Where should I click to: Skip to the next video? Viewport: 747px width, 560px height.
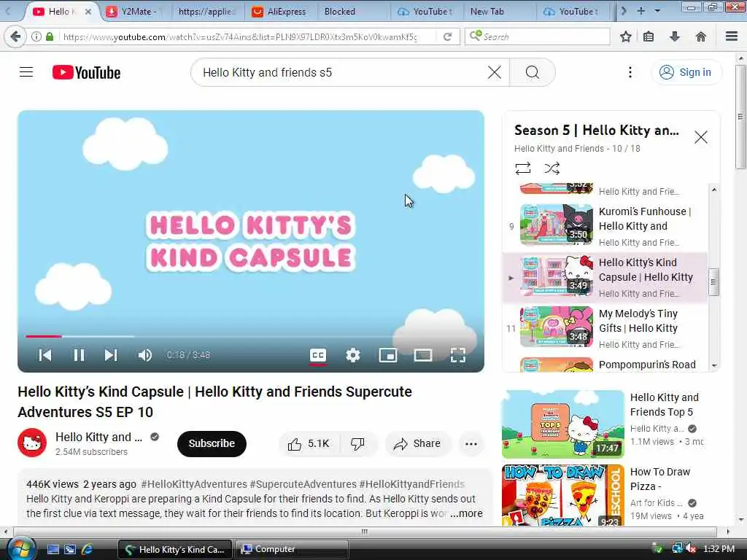click(111, 355)
